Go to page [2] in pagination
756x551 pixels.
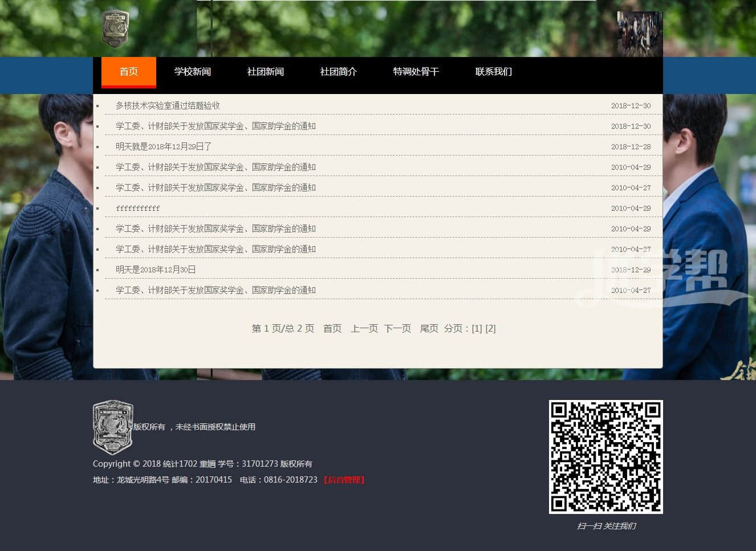tap(490, 328)
